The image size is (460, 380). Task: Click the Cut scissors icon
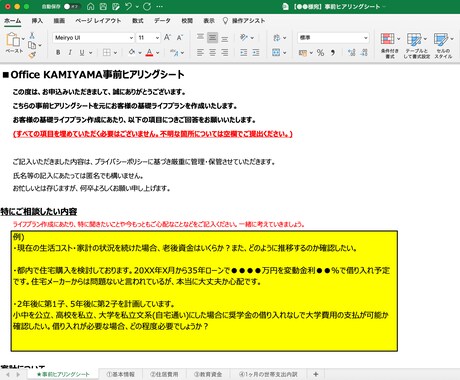32,35
